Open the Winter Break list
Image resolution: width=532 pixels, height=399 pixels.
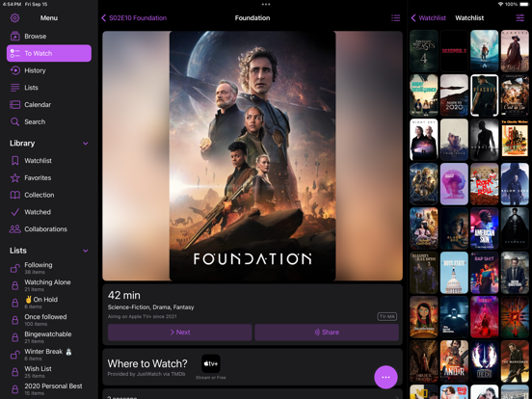click(x=49, y=355)
